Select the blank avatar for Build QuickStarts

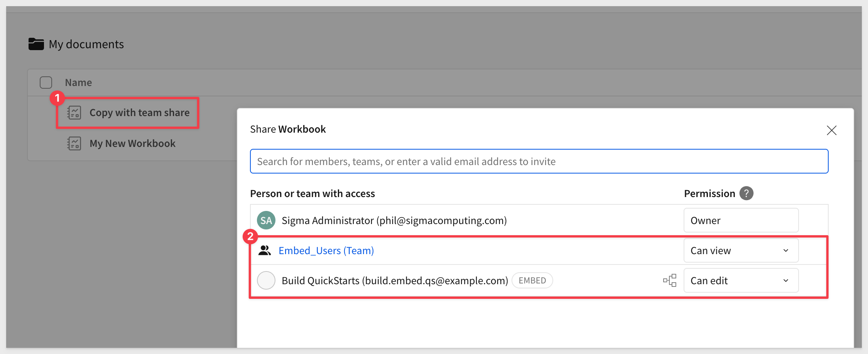pyautogui.click(x=266, y=280)
